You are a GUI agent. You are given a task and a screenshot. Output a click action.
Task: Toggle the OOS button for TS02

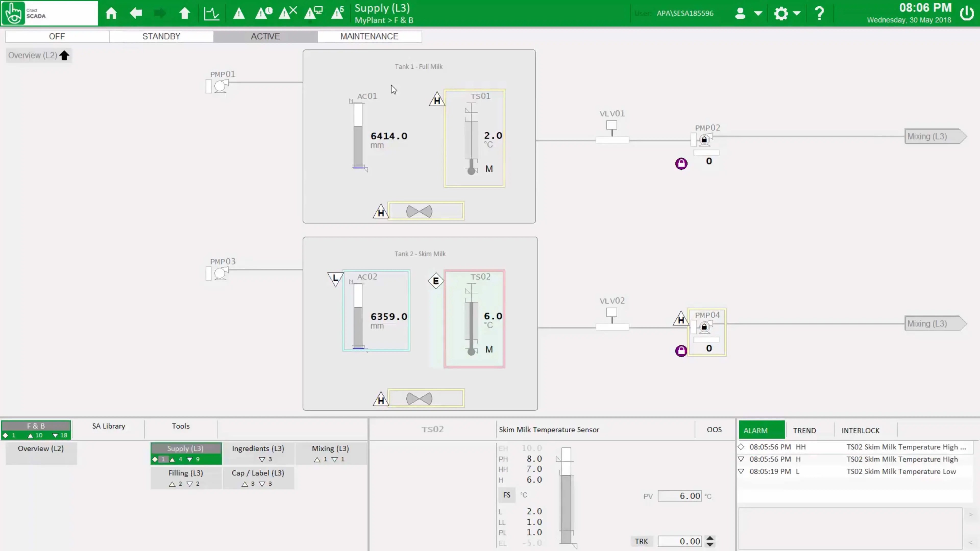pos(714,429)
